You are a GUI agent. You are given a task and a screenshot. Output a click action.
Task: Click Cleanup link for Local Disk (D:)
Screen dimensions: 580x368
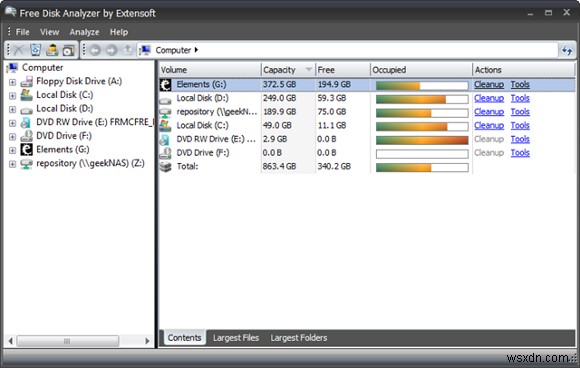[x=489, y=98]
